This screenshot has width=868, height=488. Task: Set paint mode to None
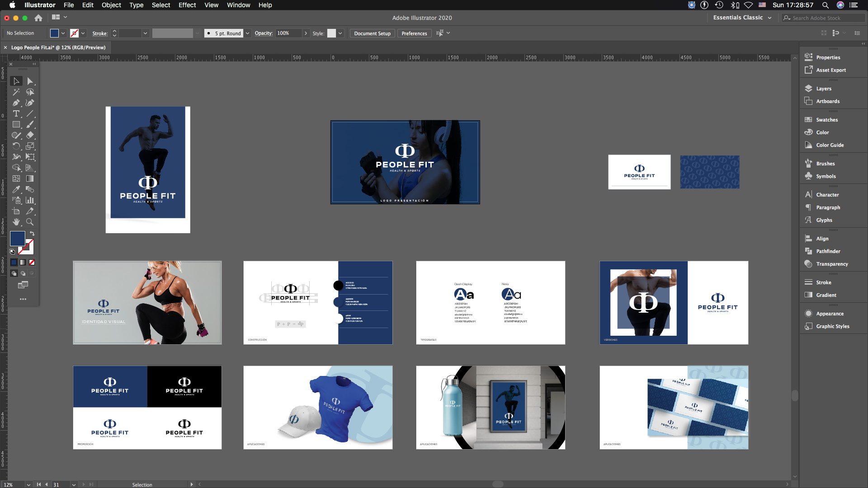tap(32, 263)
